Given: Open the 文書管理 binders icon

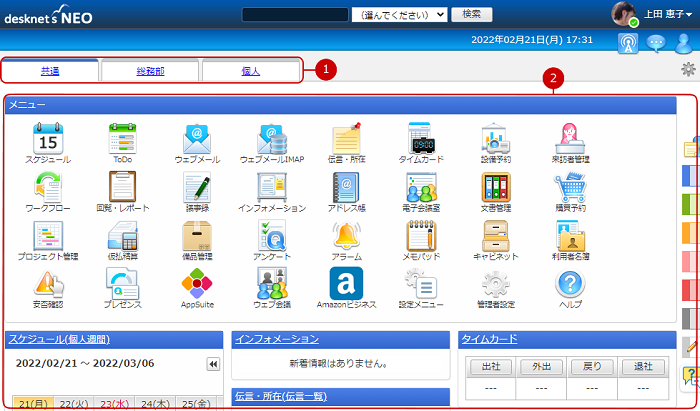Looking at the screenshot, I should (x=496, y=187).
